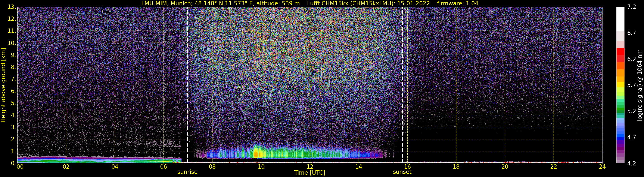This screenshot has width=644, height=177.
Task: Click the 'sunrise' label below the time axis
Action: point(187,172)
